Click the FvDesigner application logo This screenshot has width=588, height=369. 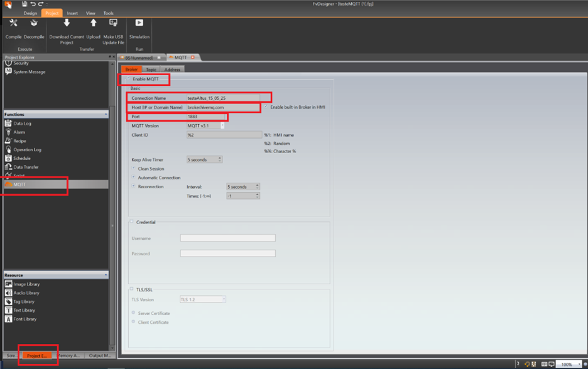coord(8,4)
